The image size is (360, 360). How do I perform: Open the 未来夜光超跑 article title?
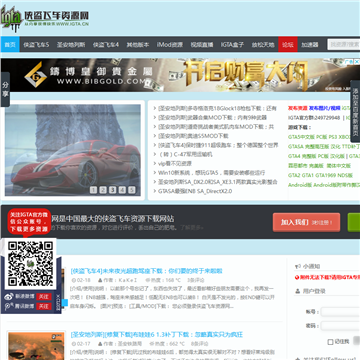pos(146,271)
